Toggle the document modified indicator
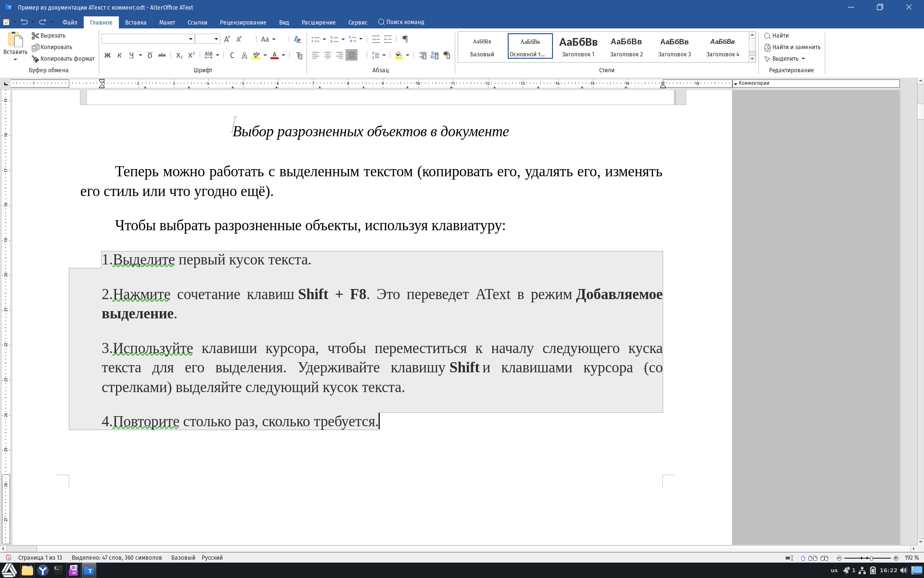924x578 pixels. coord(8,558)
